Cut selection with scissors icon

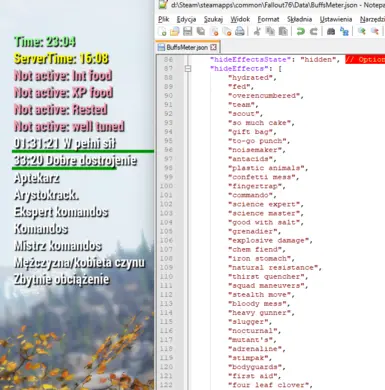257,32
